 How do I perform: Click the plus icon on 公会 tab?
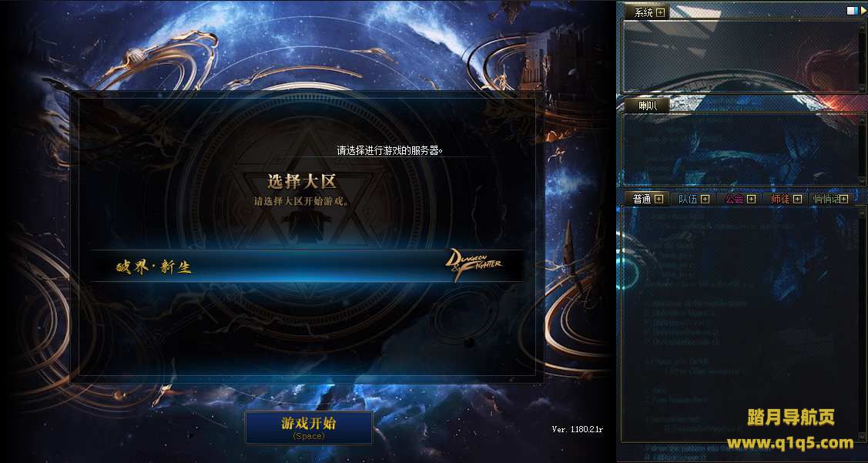pyautogui.click(x=751, y=199)
